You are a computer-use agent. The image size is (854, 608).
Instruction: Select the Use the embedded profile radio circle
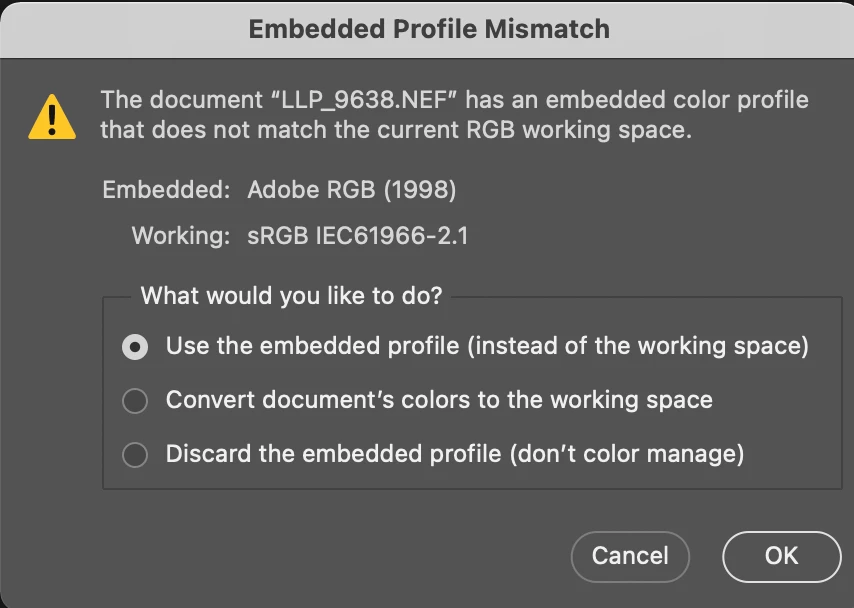[x=134, y=347]
